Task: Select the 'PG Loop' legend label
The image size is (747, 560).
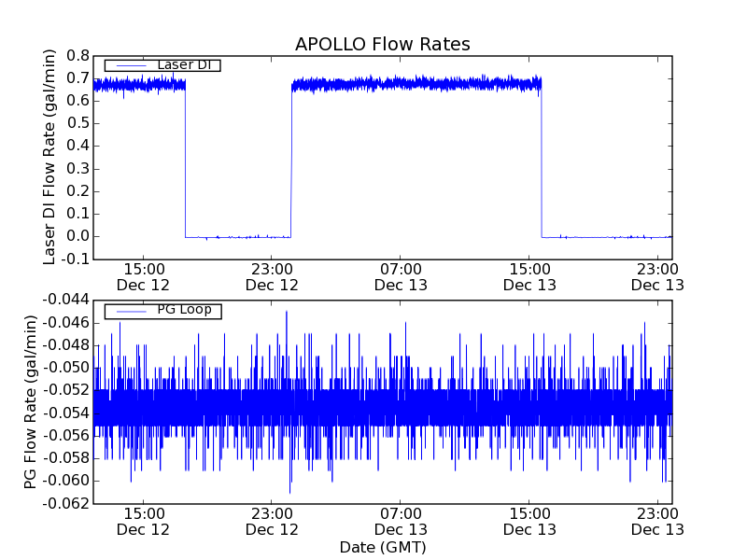Action: click(x=184, y=310)
